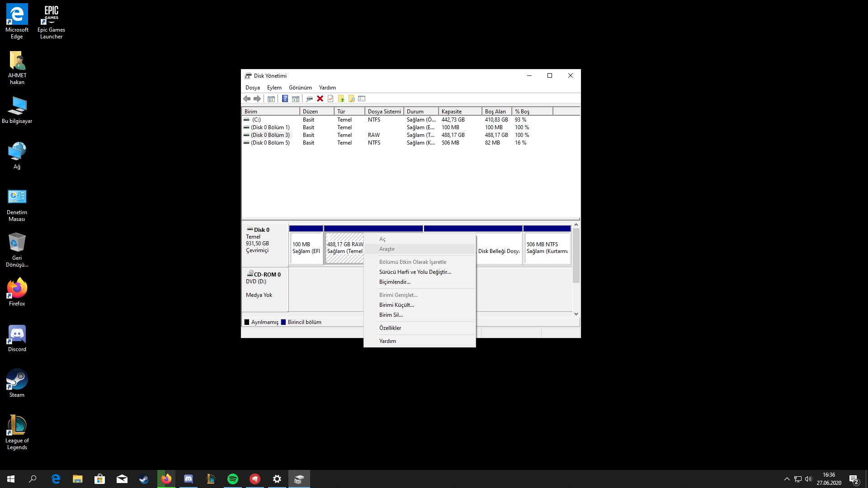Click the blue Help question mark icon
This screenshot has height=488, width=868.
coord(285,99)
